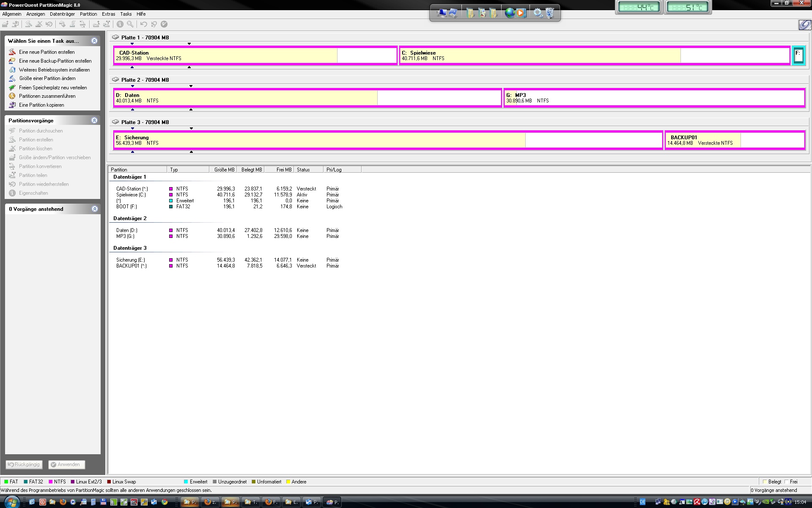Open the Tasks menu
This screenshot has height=508, width=812.
tap(126, 14)
